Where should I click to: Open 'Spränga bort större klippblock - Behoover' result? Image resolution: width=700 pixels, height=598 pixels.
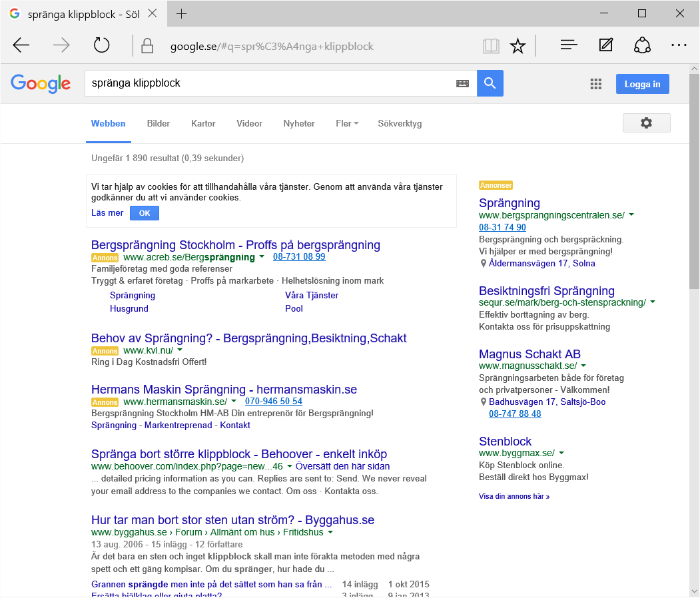coord(239,454)
